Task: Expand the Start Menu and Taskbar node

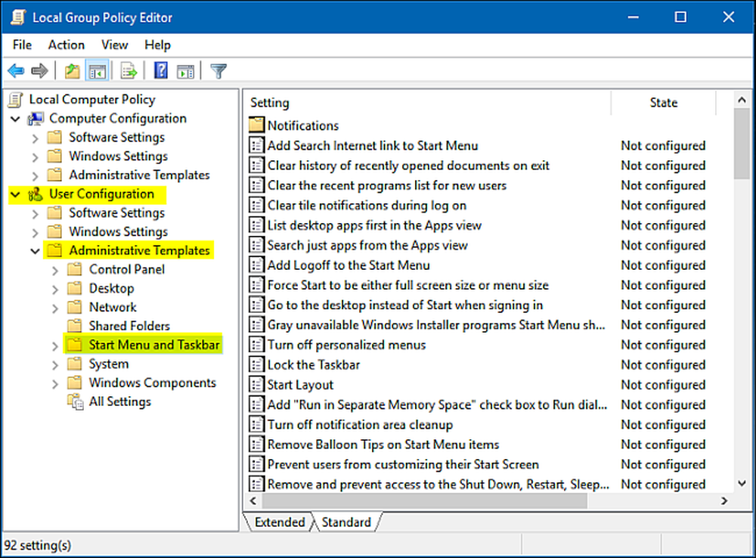Action: (x=55, y=346)
